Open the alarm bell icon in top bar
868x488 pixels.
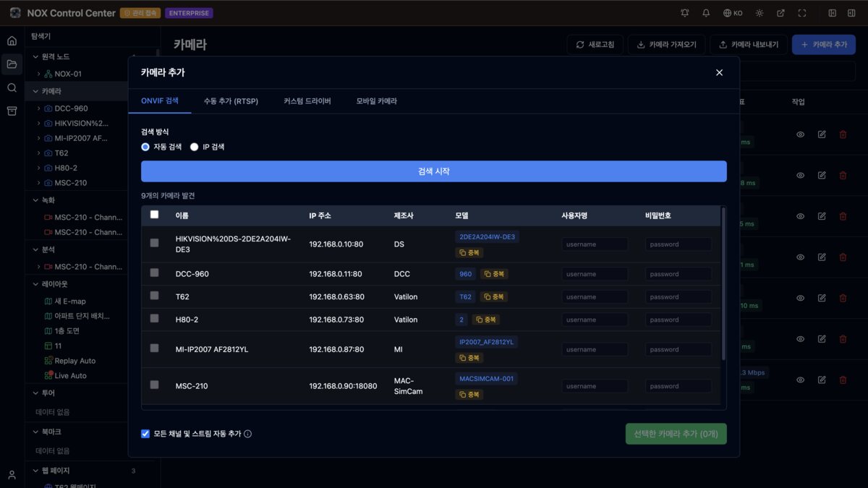pos(685,13)
